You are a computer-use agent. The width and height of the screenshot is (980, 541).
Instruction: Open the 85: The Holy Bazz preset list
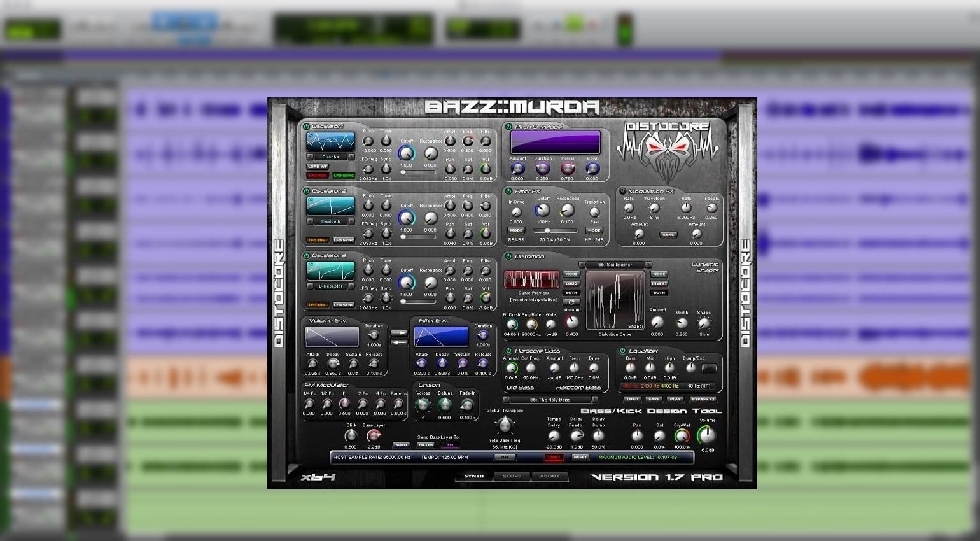(550, 400)
